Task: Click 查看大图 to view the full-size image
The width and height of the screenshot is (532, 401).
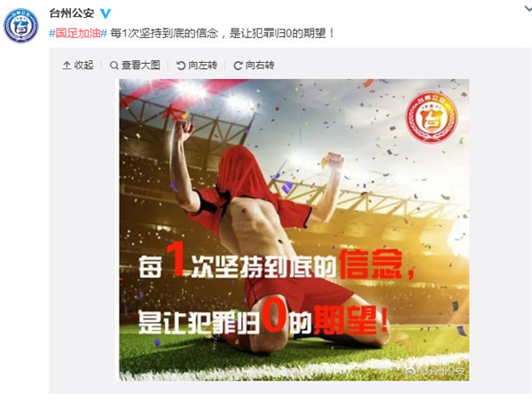Action: tap(135, 65)
